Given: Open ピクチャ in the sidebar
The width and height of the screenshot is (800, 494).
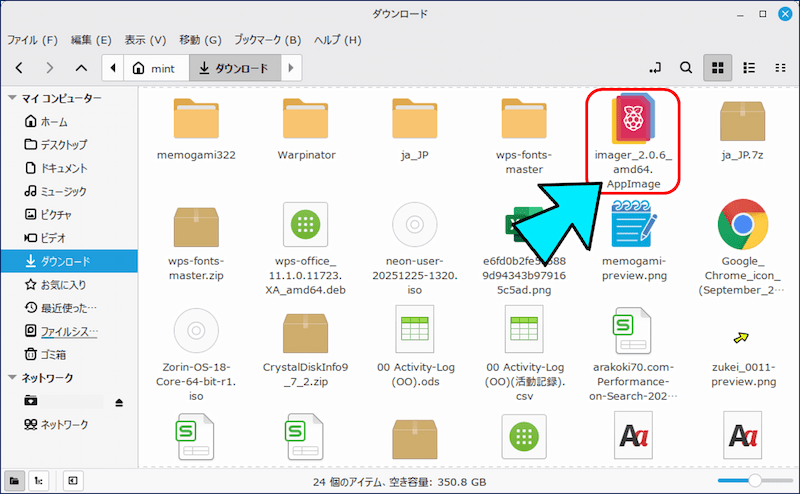Looking at the screenshot, I should click(x=69, y=214).
